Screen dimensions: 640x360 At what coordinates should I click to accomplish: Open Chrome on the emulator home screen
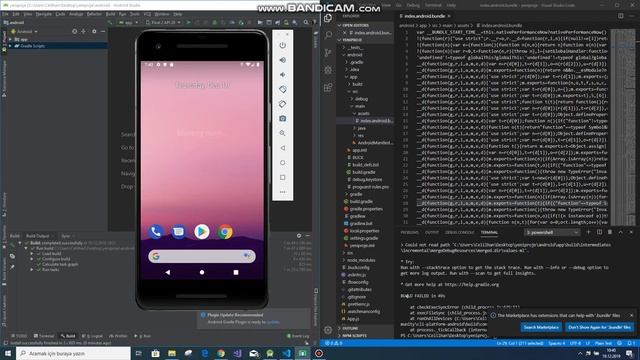(225, 232)
